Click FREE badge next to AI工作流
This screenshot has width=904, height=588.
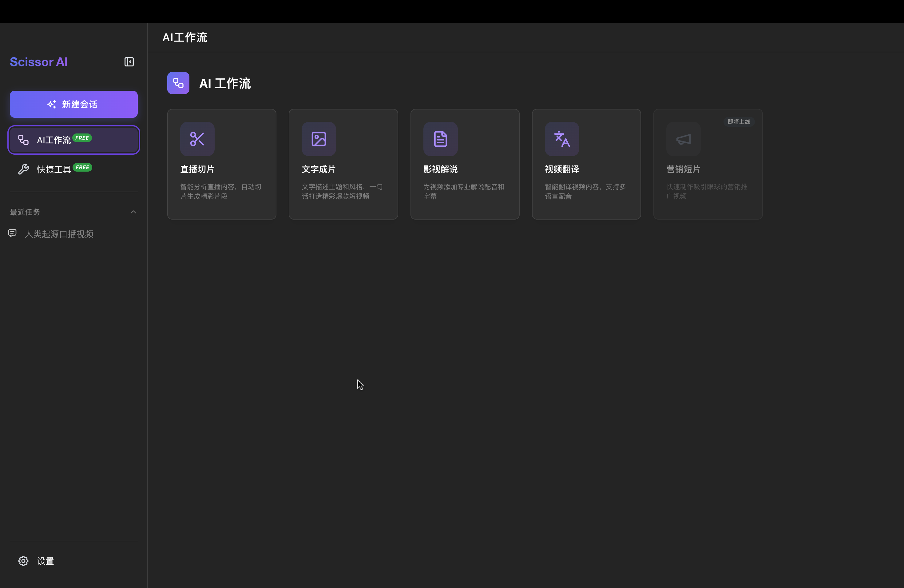82,138
